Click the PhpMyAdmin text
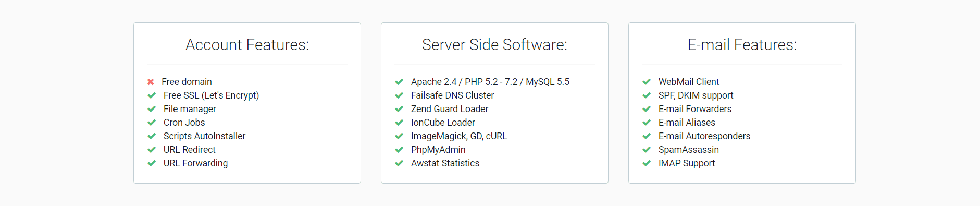980x206 pixels. (x=438, y=150)
